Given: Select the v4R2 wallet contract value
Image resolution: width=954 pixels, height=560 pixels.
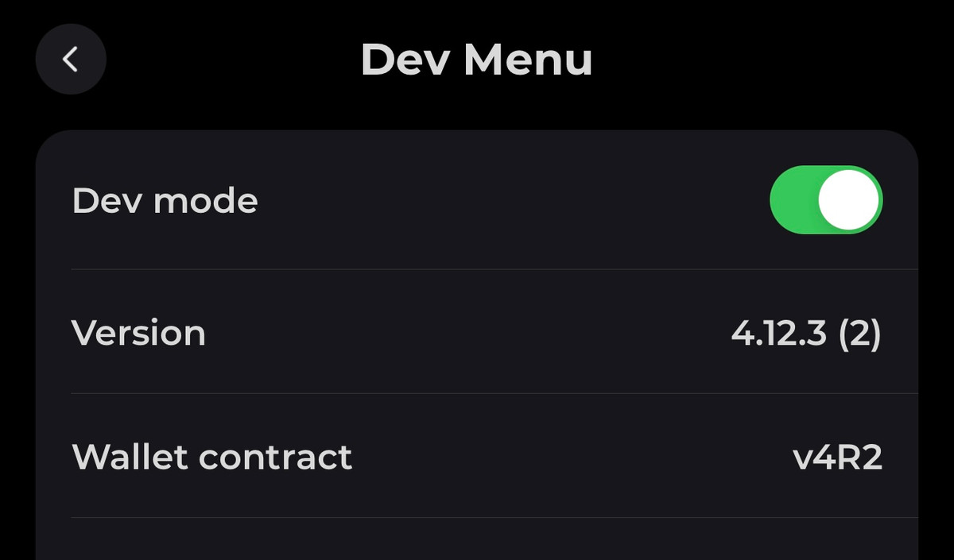Looking at the screenshot, I should tap(837, 458).
